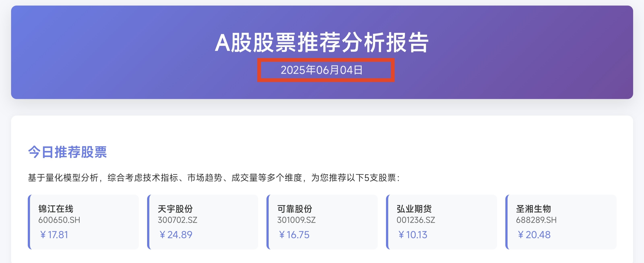Screen dimensions: 644x263
Task: Click stock code 688289.SH
Action: 537,220
